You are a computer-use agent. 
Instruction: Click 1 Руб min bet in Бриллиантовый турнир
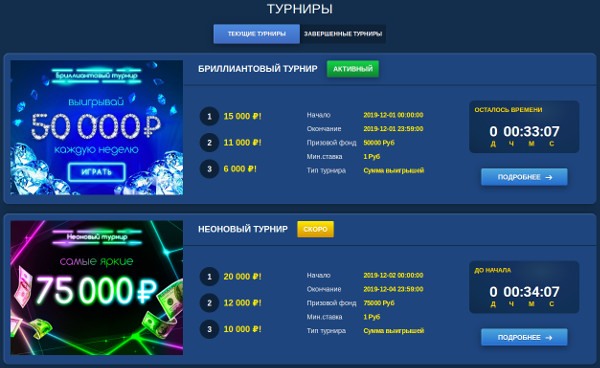click(372, 156)
